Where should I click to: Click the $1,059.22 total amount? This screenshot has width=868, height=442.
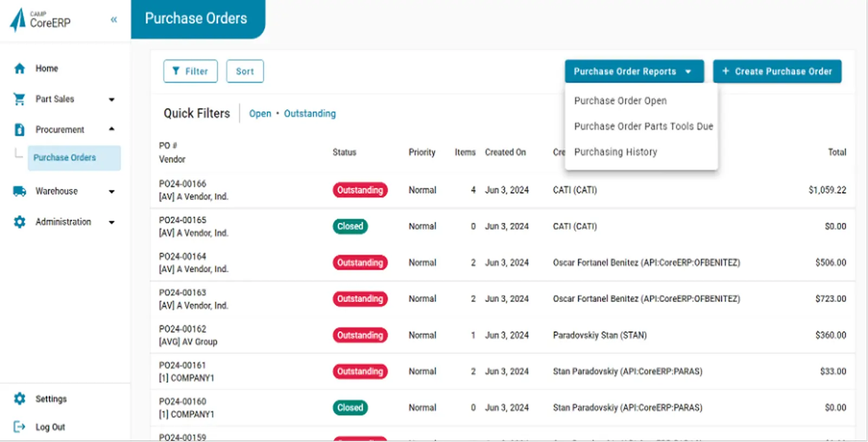[827, 190]
